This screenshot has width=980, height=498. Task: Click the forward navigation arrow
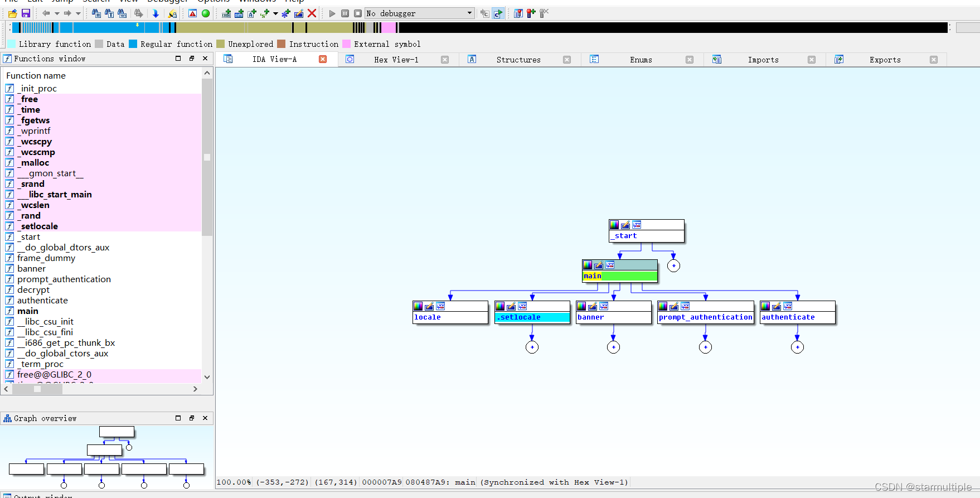(67, 13)
